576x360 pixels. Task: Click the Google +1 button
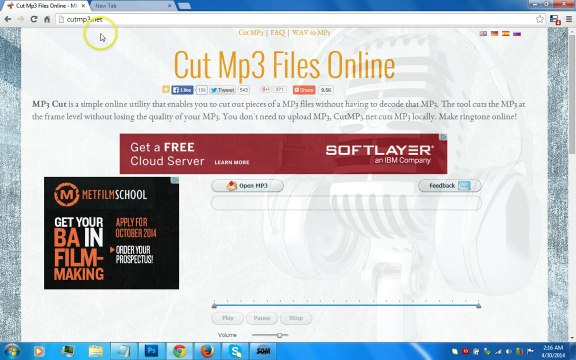pos(266,89)
